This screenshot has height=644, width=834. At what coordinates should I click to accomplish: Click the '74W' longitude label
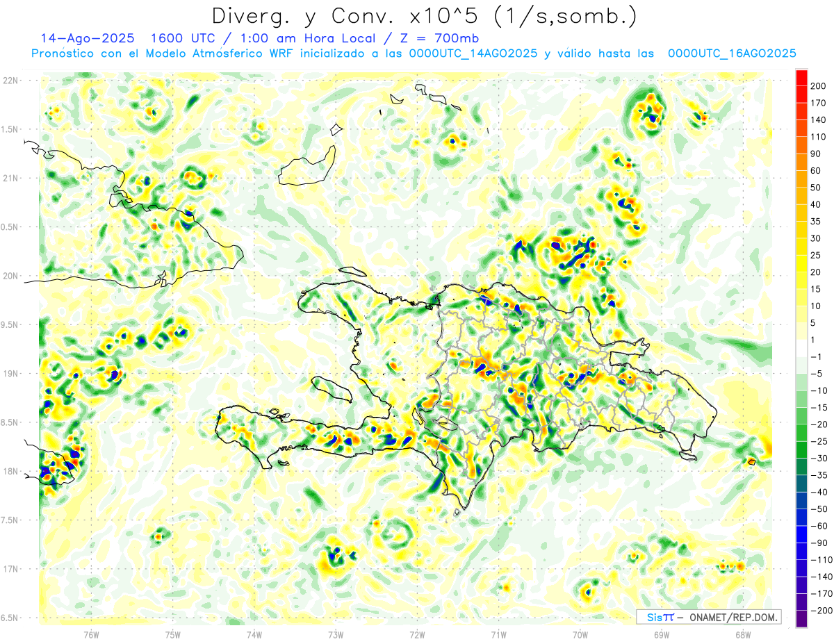click(x=254, y=634)
